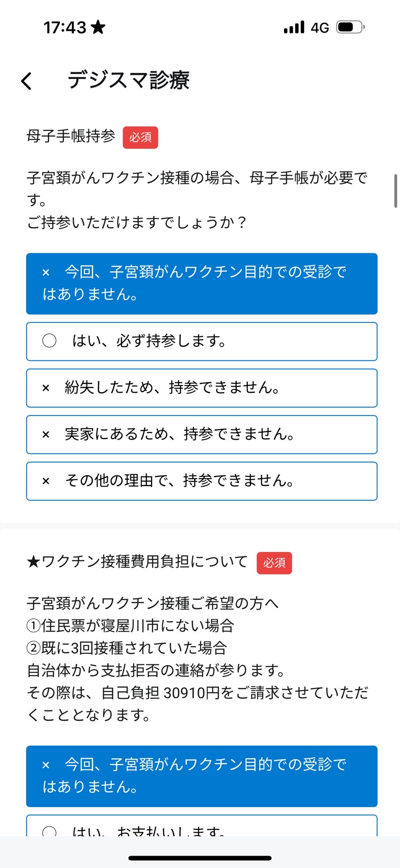This screenshot has width=400, height=868.
Task: Select その他の理由で、持参できません option
Action: [x=202, y=481]
